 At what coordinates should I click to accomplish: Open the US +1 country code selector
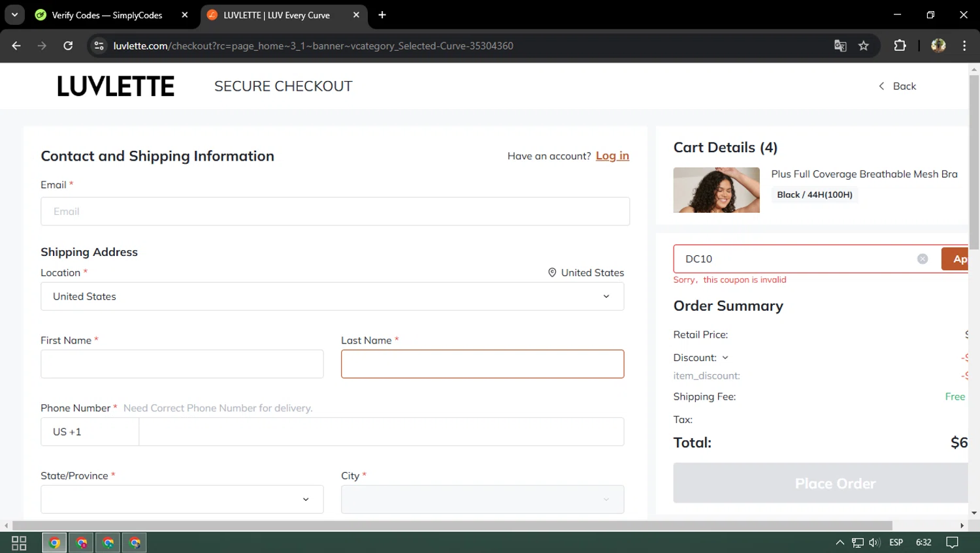coord(90,432)
